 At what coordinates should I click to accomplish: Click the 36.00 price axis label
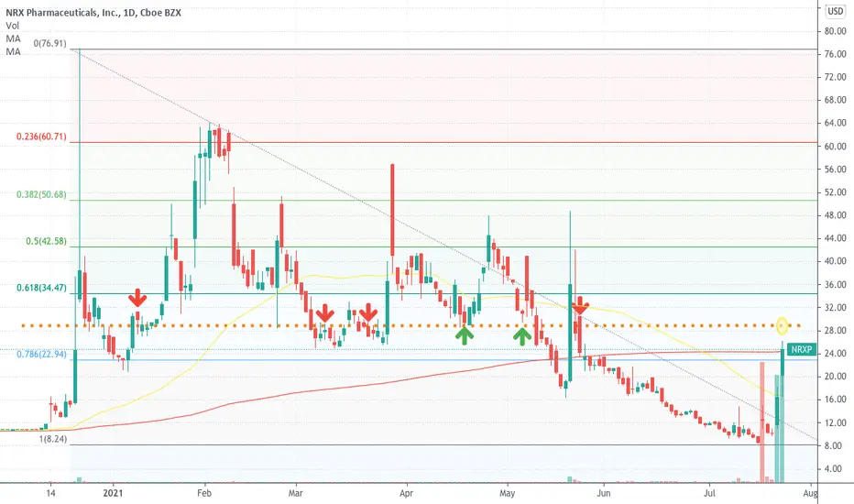point(835,284)
